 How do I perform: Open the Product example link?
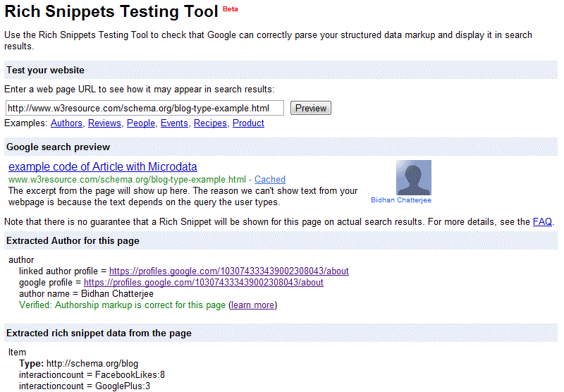coord(248,123)
